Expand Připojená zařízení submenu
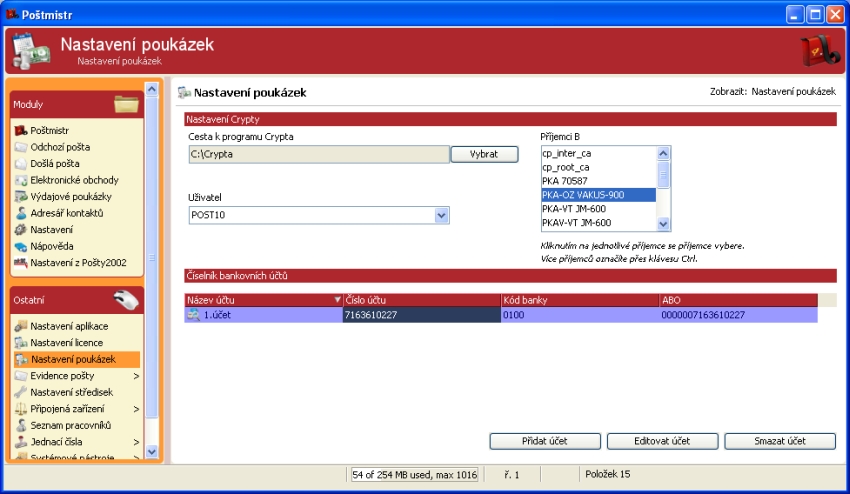 pos(136,409)
